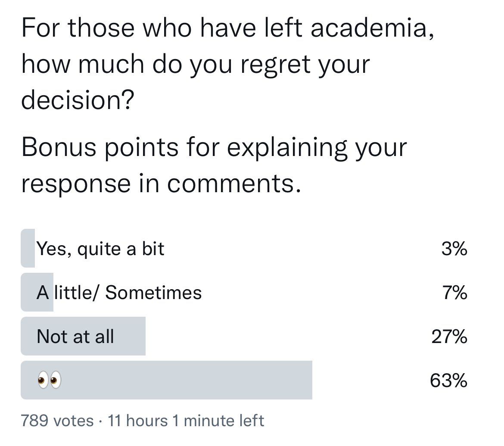Click the 'Bonus points for explaining your' line

tap(214, 147)
